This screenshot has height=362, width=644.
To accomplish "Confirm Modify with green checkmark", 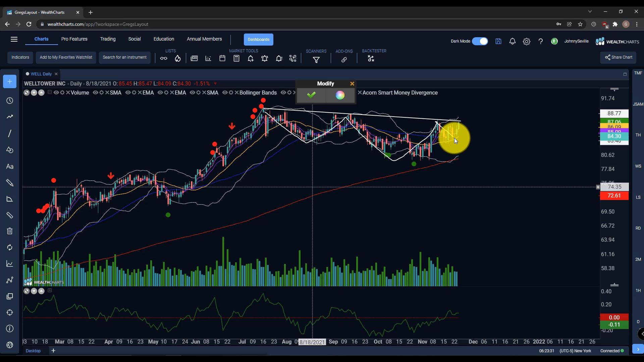I will 311,95.
